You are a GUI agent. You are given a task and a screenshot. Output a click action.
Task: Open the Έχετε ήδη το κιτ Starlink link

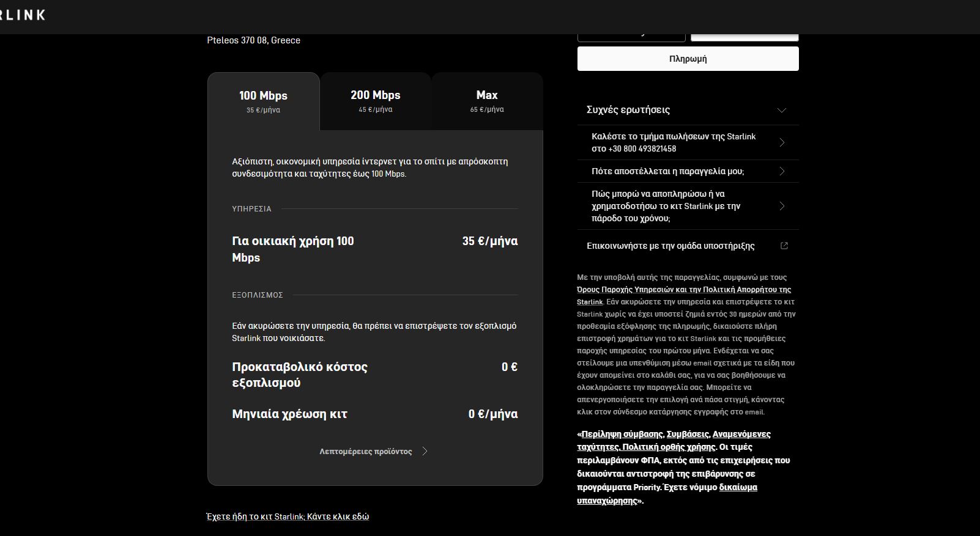tap(288, 516)
